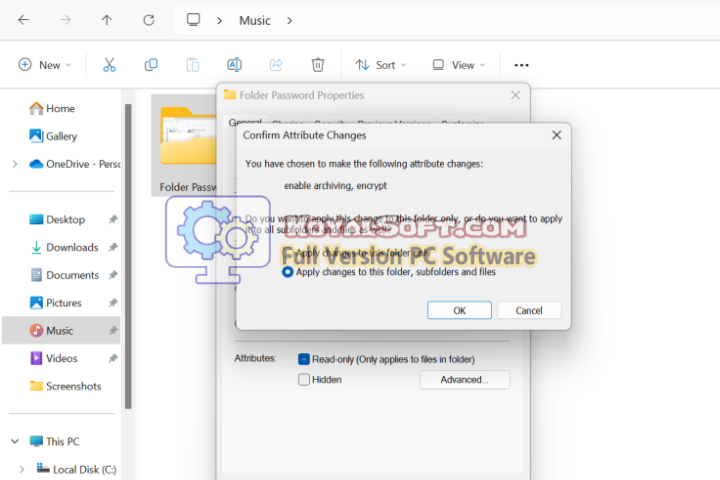This screenshot has height=480, width=720.
Task: Open Documents quick access folder
Action: click(72, 275)
